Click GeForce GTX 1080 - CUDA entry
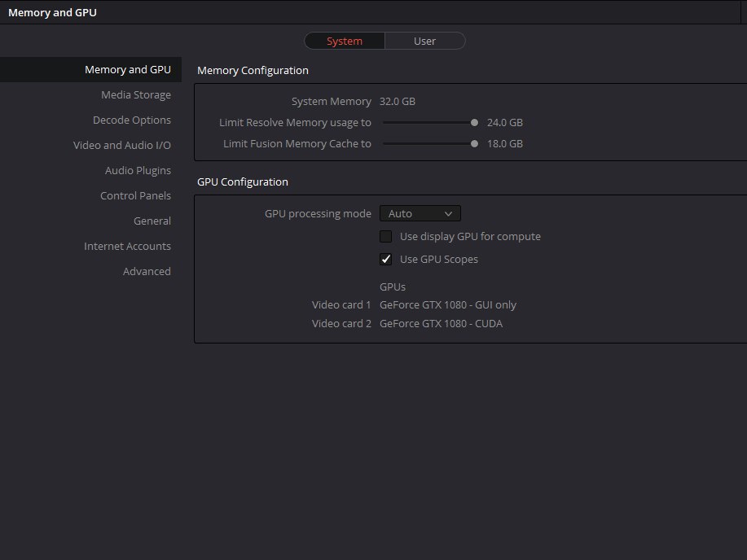Screen dimensions: 747x560 pos(441,324)
